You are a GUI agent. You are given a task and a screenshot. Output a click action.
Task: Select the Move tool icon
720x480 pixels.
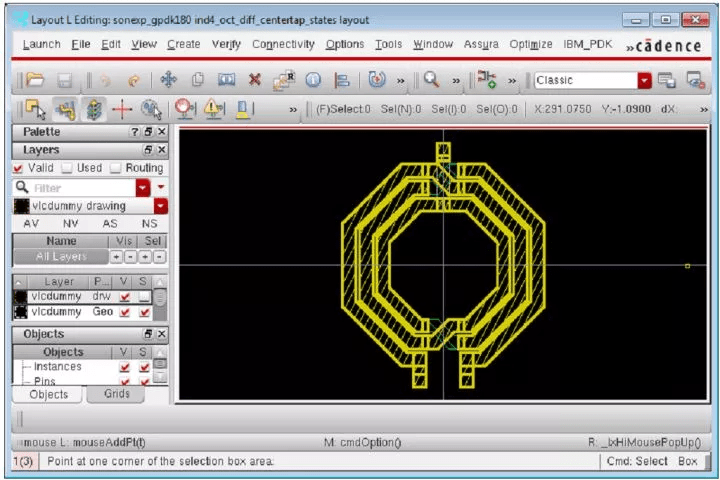(x=167, y=80)
